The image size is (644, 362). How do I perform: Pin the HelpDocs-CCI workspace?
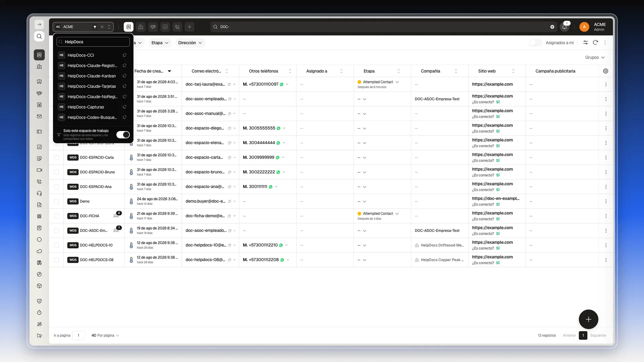click(124, 55)
